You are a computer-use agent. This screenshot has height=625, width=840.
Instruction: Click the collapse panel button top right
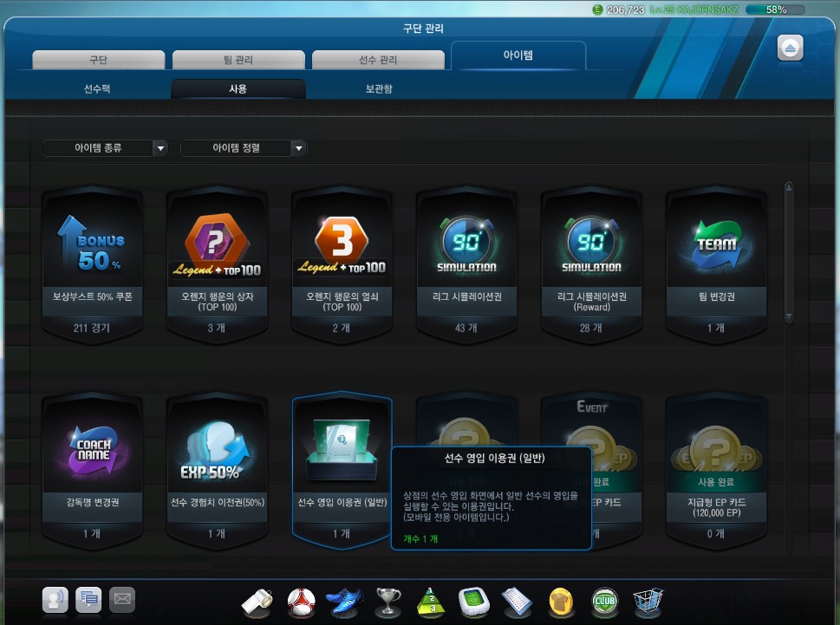791,49
